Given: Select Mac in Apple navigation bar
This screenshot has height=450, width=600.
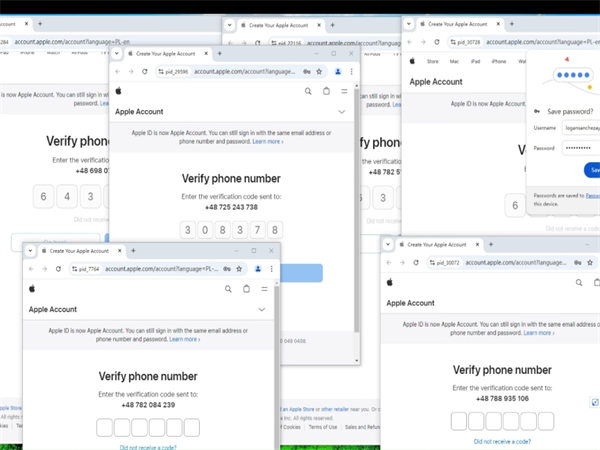Looking at the screenshot, I should tap(454, 61).
